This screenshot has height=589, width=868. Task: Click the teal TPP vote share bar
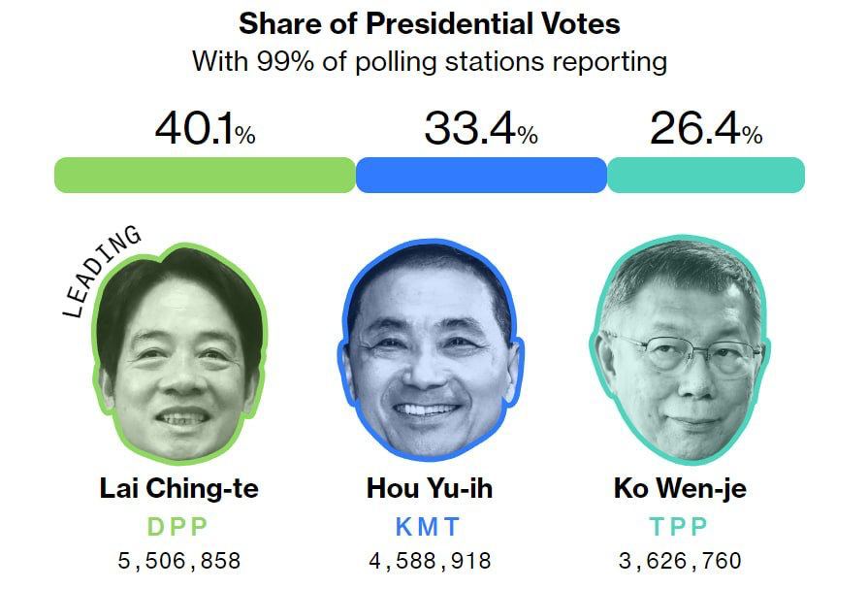(706, 175)
